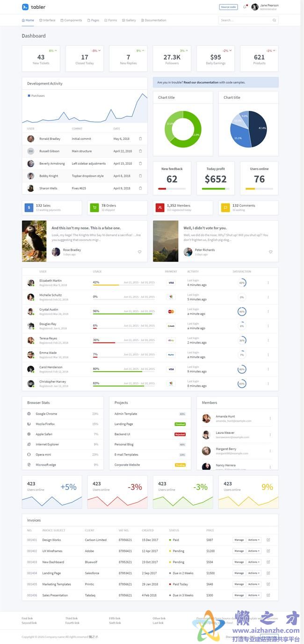Like Peter Richards' post with heart icon

point(270,252)
